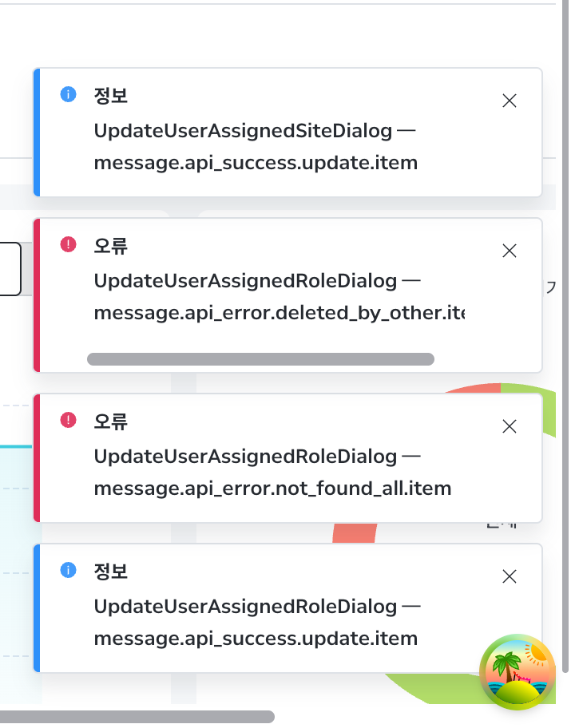Click the blue info icon in the first toast
575x728 pixels.
(68, 94)
